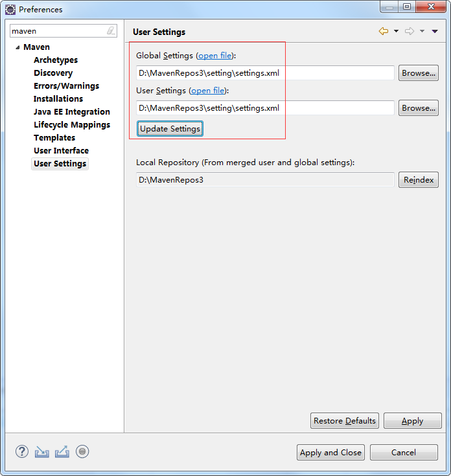Clear the maven filter text icon
The width and height of the screenshot is (451, 476).
[x=111, y=30]
